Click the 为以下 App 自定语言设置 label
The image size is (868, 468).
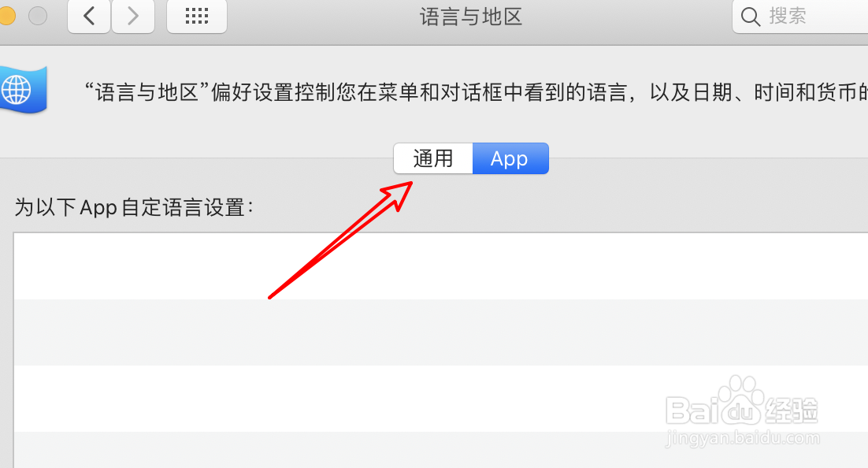(x=134, y=208)
